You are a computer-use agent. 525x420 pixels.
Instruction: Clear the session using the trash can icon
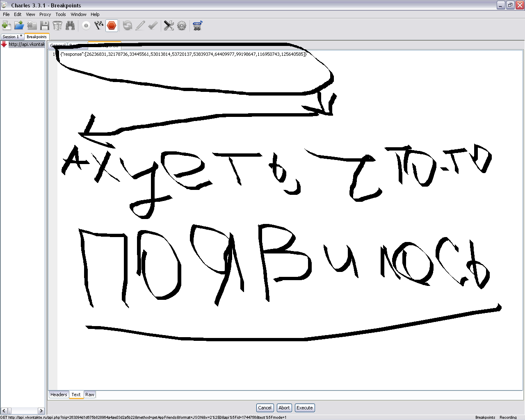click(x=57, y=26)
